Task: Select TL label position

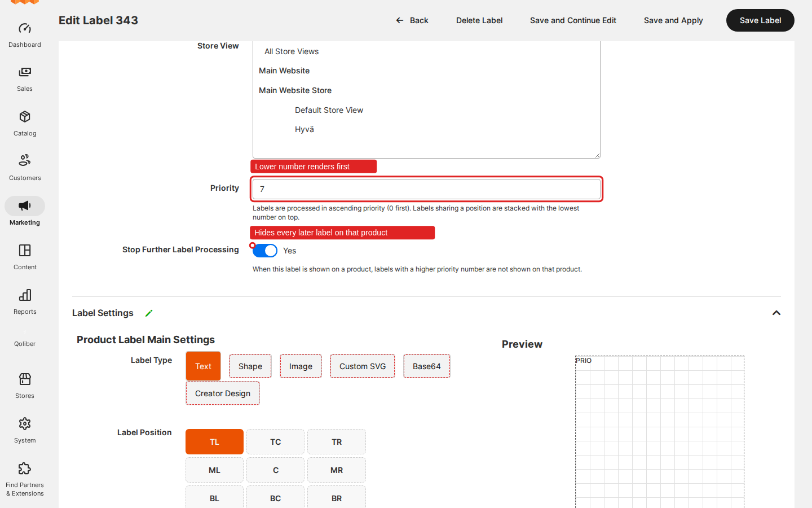Action: click(x=214, y=442)
